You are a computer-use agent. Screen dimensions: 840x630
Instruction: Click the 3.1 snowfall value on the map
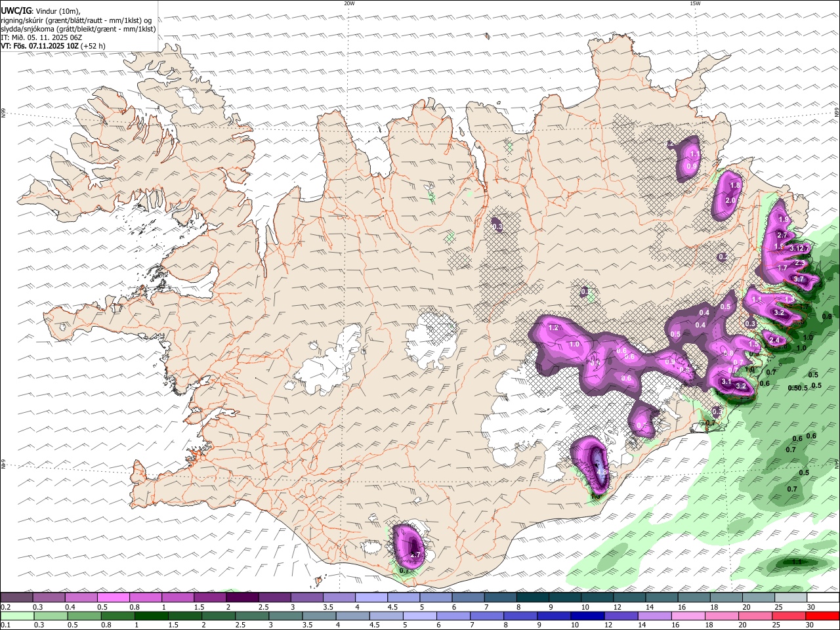[726, 381]
